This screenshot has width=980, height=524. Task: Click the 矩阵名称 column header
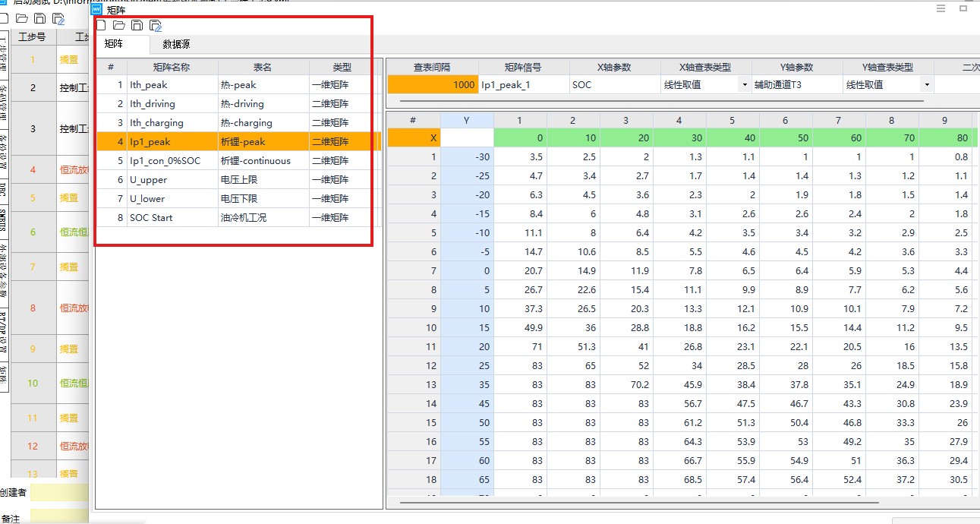pos(171,67)
